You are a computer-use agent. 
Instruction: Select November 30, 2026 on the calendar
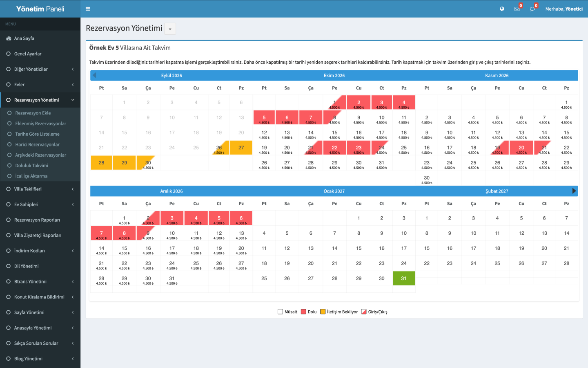point(427,180)
